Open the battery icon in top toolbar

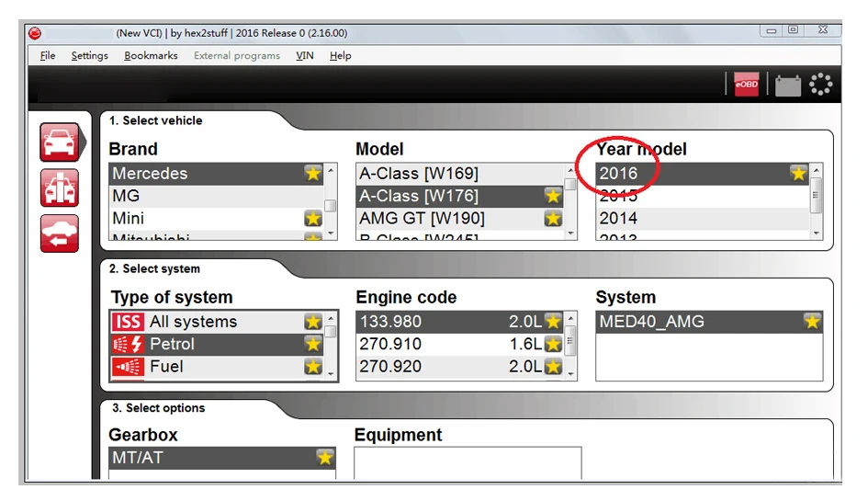788,85
